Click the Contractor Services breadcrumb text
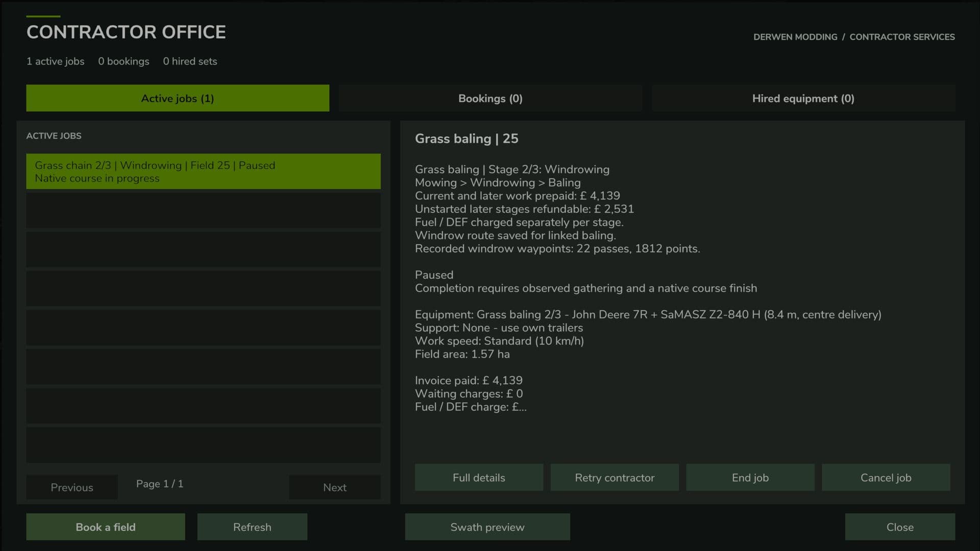The image size is (980, 551). point(902,37)
